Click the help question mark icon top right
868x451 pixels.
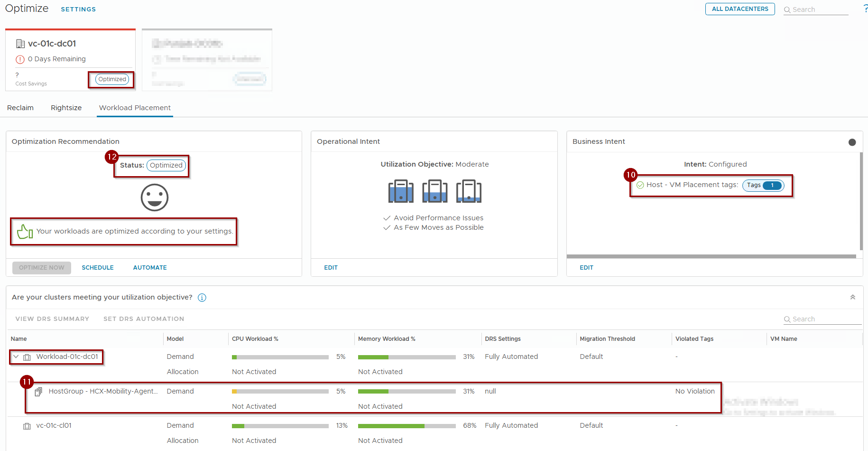coord(865,9)
